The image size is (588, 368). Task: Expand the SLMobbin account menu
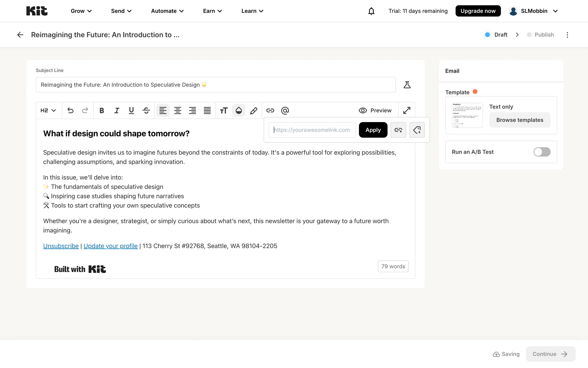click(533, 11)
